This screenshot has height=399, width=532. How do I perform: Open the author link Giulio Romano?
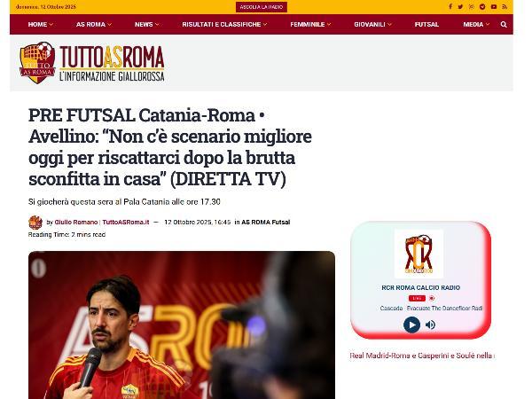pyautogui.click(x=76, y=223)
